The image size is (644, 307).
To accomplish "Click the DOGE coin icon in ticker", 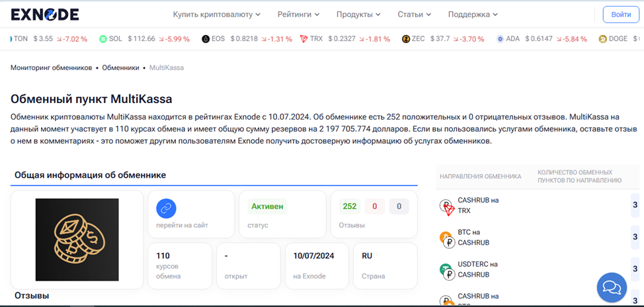I will tap(602, 39).
